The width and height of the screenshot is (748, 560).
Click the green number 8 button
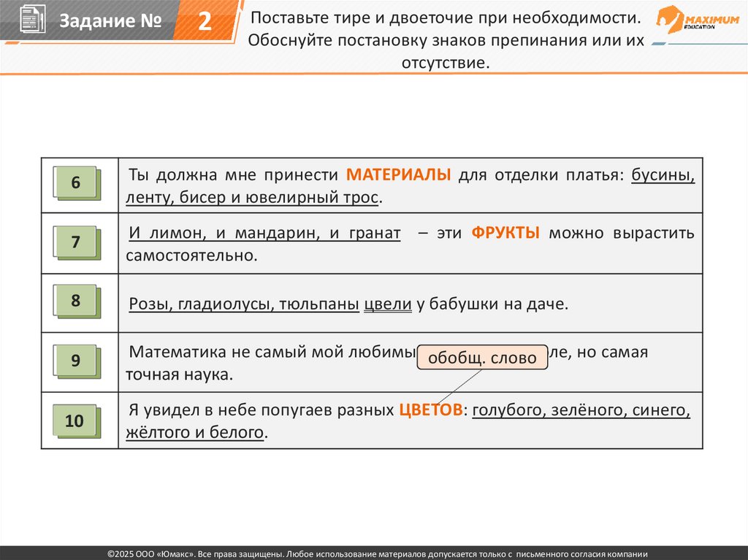coord(76,301)
